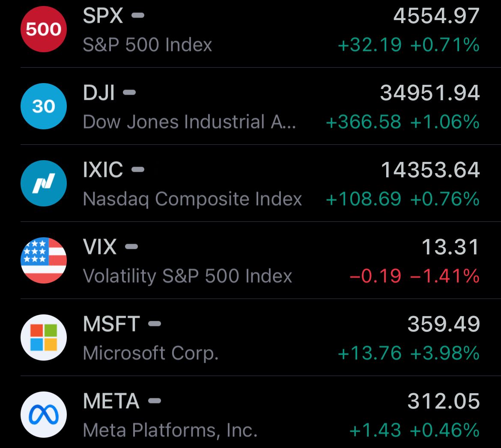
Task: Toggle DJI change value +1.06%
Action: [445, 122]
